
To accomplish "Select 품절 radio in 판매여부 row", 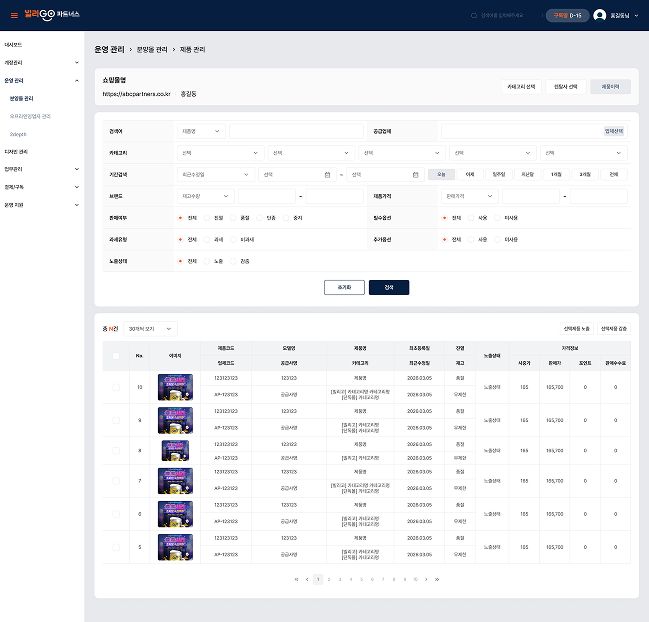I will (233, 218).
